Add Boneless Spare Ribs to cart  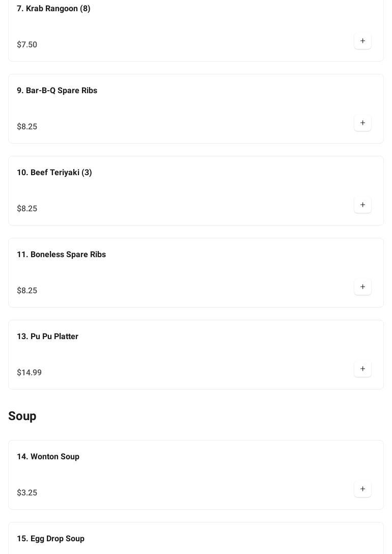(x=362, y=287)
